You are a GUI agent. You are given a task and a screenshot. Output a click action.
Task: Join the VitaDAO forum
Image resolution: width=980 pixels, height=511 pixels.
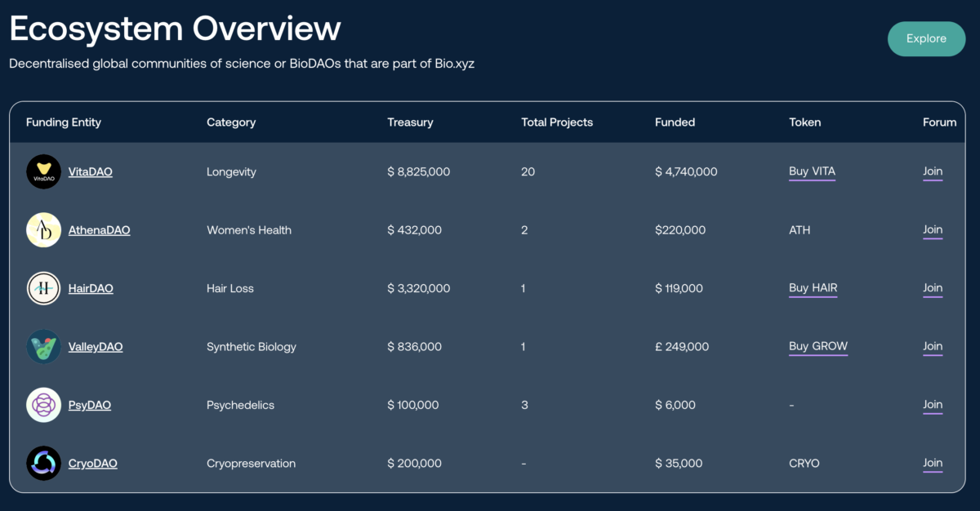[x=933, y=171]
